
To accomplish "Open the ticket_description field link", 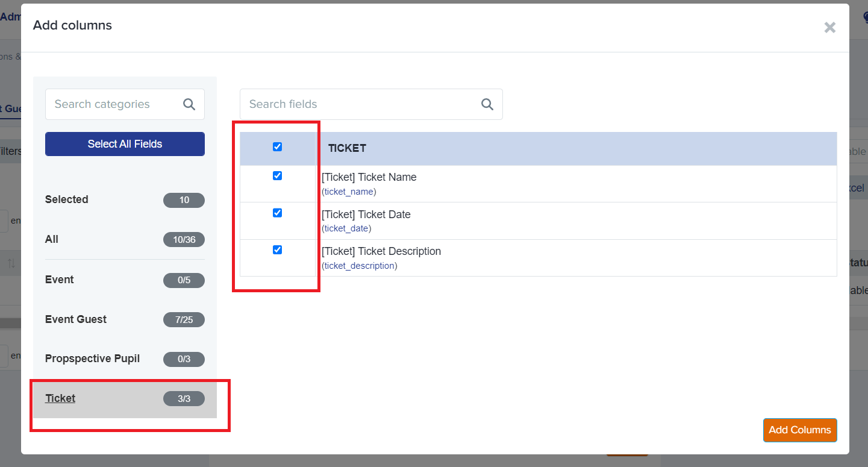I will (x=359, y=265).
